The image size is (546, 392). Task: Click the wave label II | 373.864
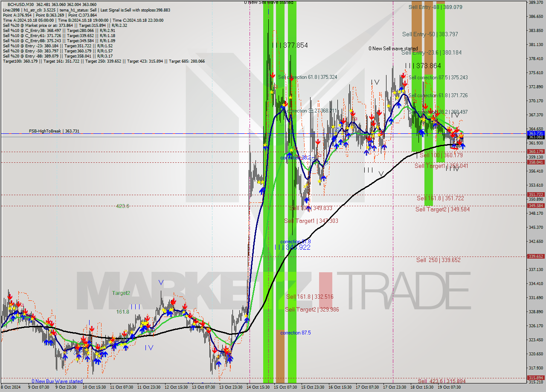click(423, 66)
